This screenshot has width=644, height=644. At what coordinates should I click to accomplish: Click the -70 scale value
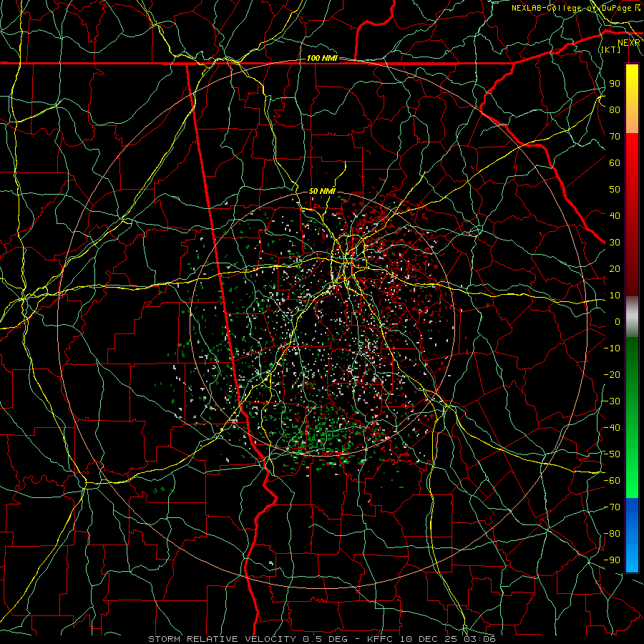[x=612, y=507]
